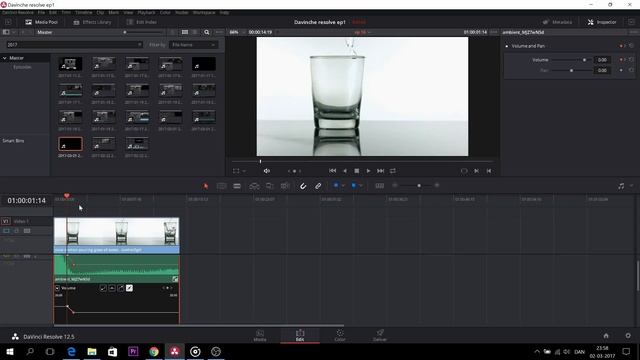Click the Volume value field 0.00
640x360 pixels.
point(602,60)
